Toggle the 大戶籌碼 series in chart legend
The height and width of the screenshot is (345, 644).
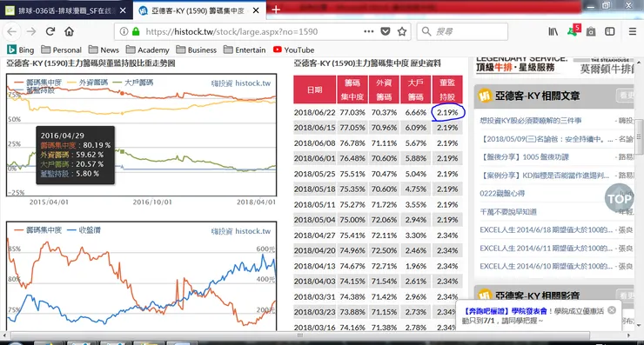[132, 83]
